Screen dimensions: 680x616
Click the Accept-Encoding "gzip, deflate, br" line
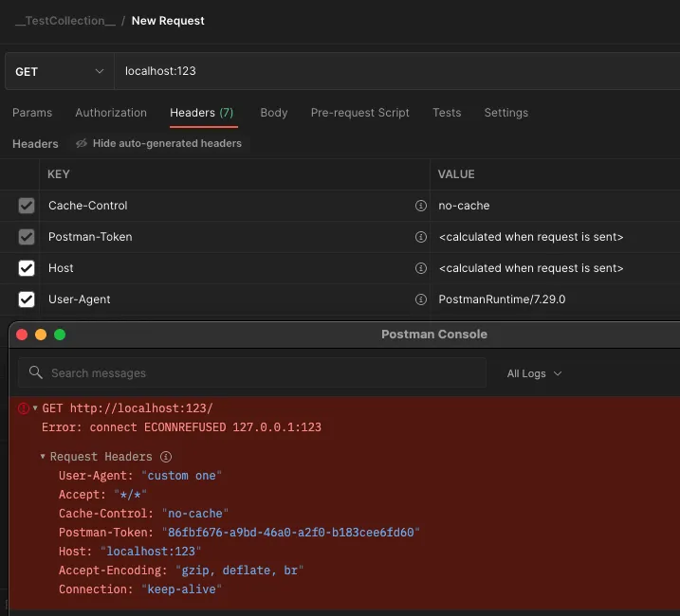tap(181, 571)
